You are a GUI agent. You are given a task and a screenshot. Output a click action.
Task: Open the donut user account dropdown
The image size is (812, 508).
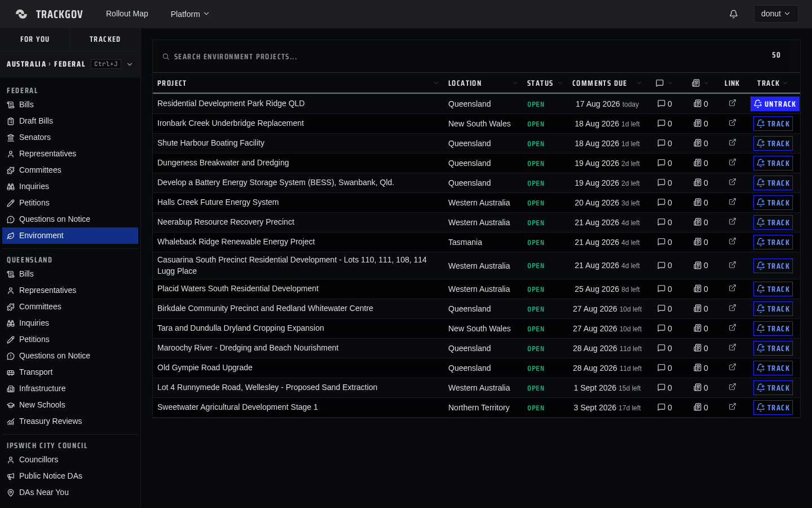tap(776, 14)
